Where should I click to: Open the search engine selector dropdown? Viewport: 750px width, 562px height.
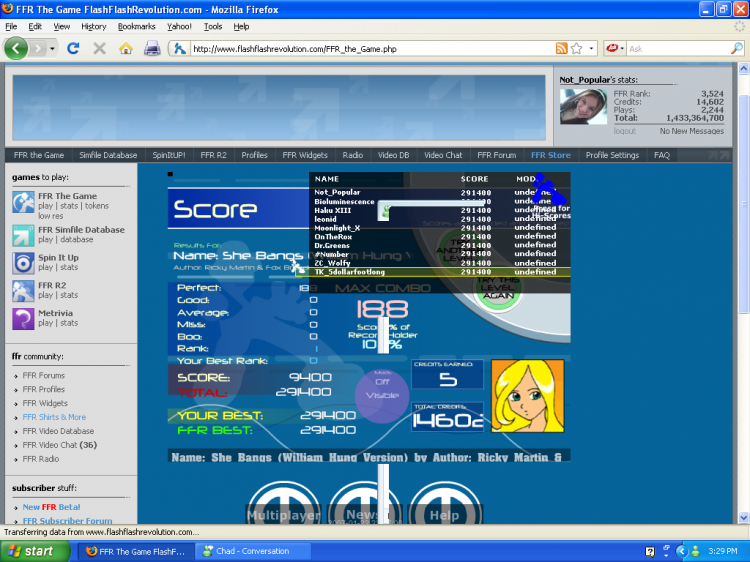(x=622, y=48)
